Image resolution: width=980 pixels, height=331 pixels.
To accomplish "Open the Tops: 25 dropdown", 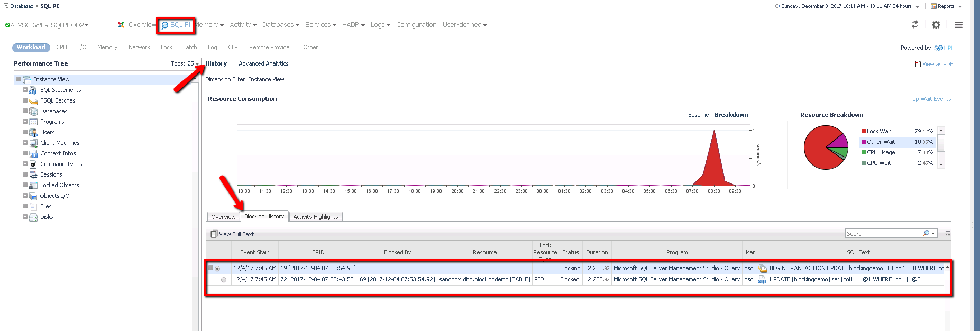I will 185,63.
